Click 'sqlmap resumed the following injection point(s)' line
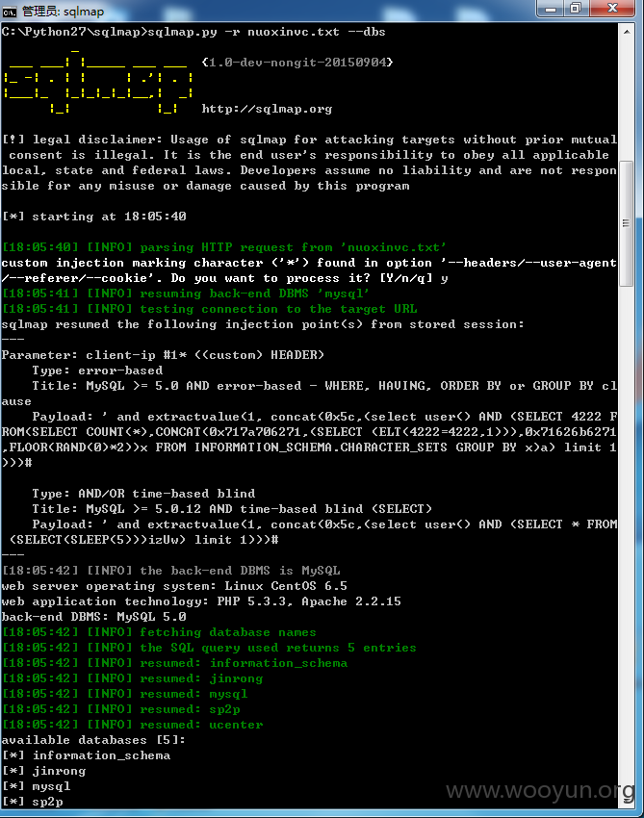 point(263,324)
